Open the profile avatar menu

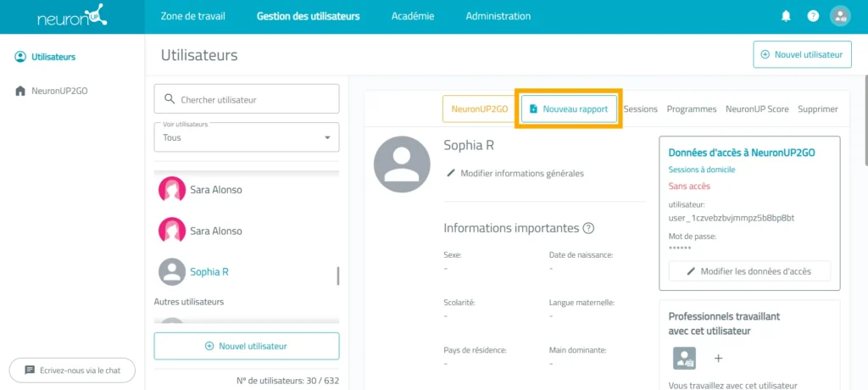coord(840,16)
